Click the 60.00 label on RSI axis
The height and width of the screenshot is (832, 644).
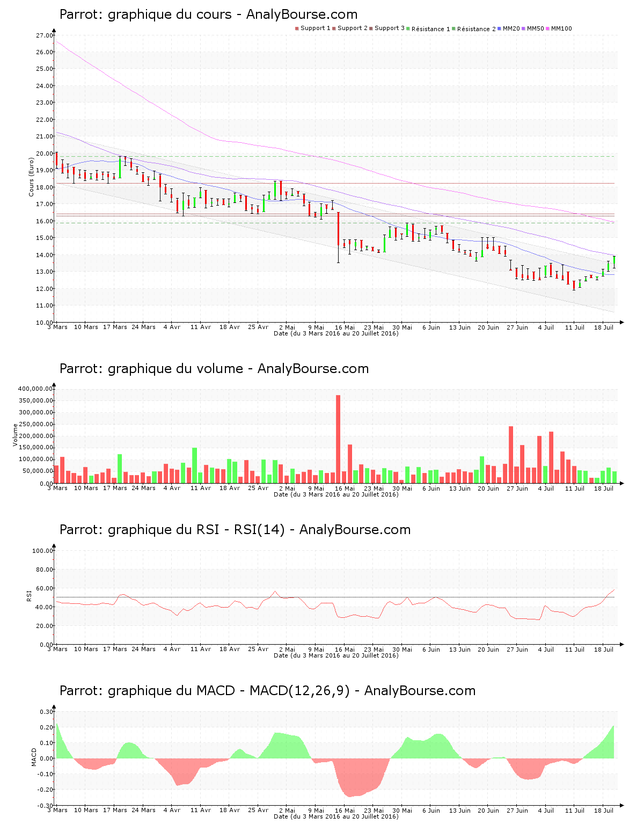point(45,588)
